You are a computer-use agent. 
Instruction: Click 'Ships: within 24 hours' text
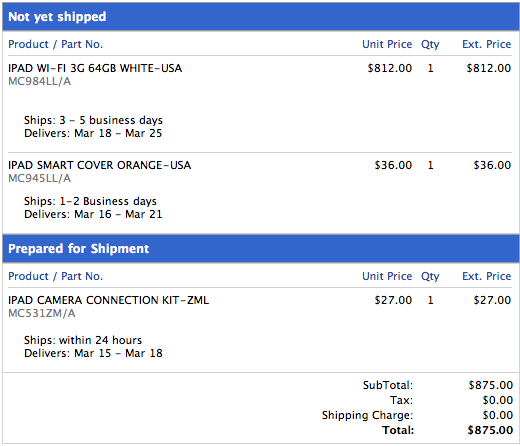pyautogui.click(x=83, y=340)
